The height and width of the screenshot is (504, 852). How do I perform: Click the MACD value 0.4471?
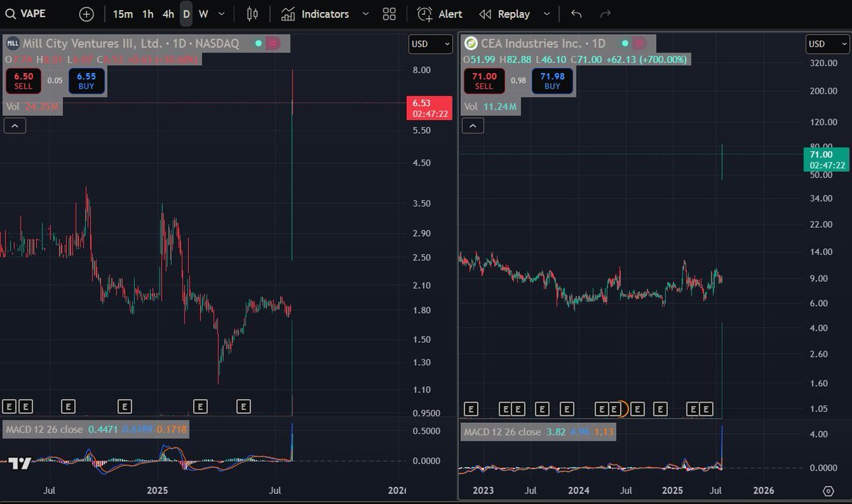(103, 429)
